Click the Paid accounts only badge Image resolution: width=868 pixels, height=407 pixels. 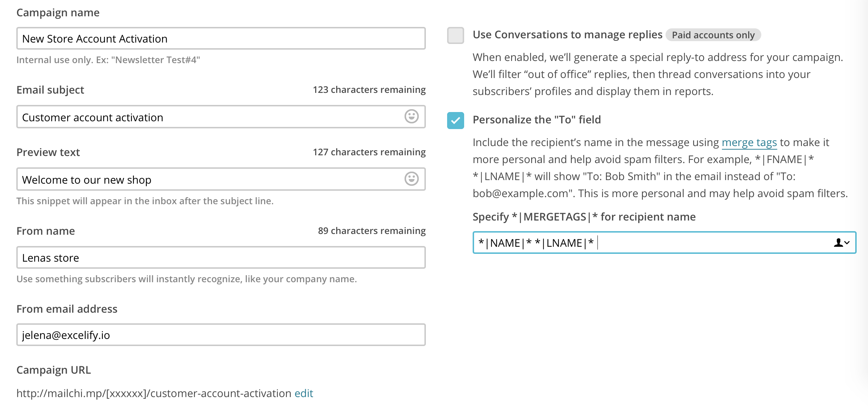713,35
